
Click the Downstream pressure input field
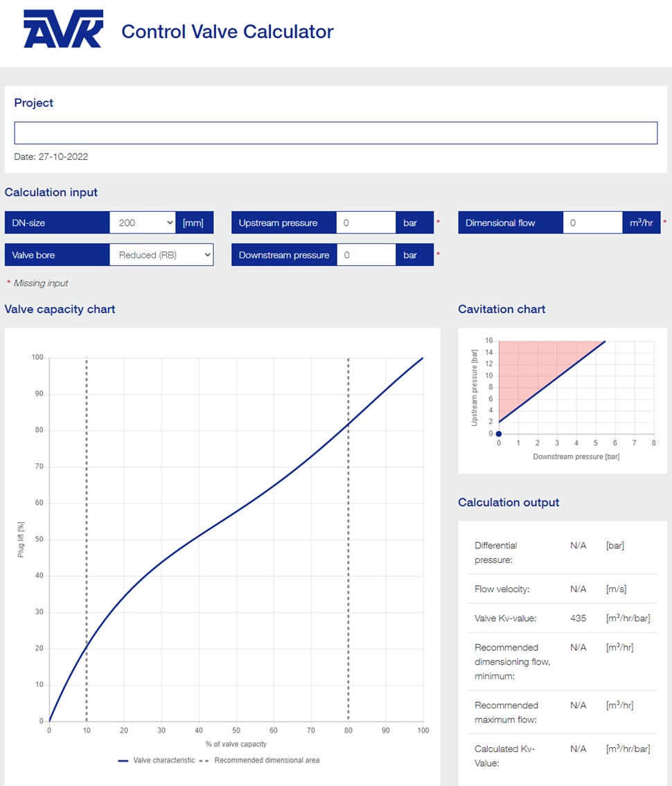tap(366, 255)
